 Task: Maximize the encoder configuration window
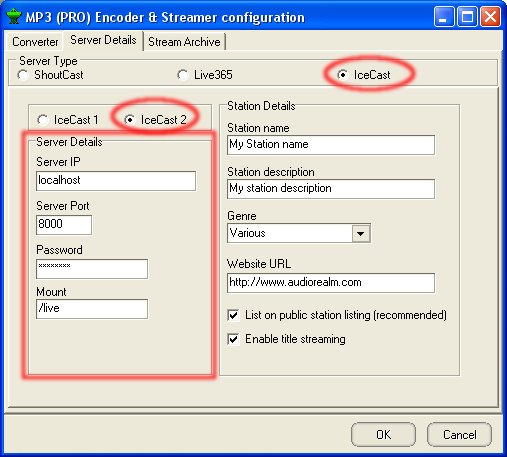pyautogui.click(x=467, y=17)
